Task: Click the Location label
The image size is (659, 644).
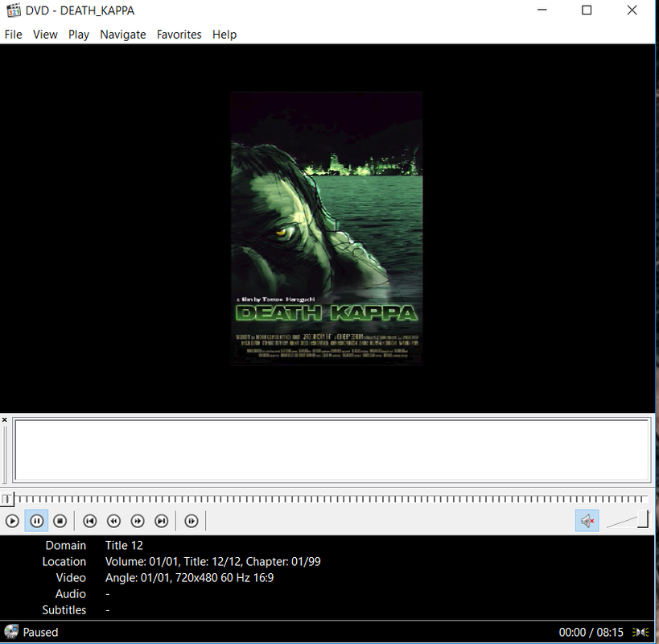Action: coord(64,562)
